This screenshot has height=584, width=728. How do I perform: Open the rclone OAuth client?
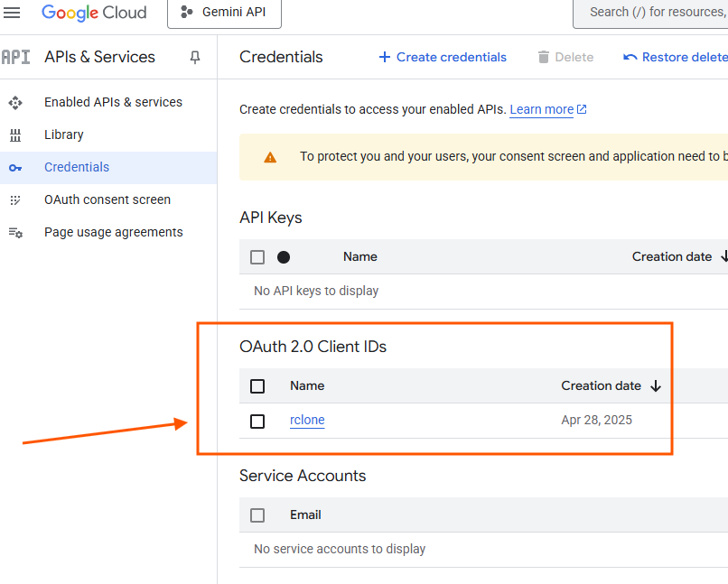307,420
